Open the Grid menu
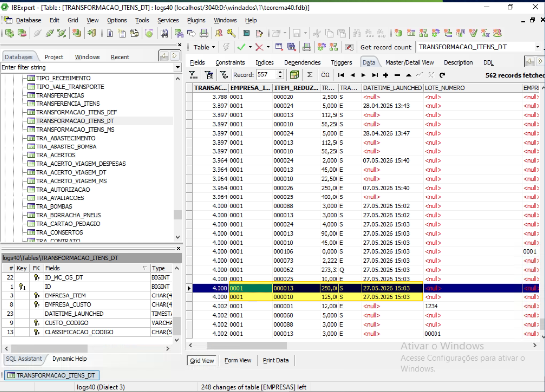The width and height of the screenshot is (545, 392). click(73, 20)
